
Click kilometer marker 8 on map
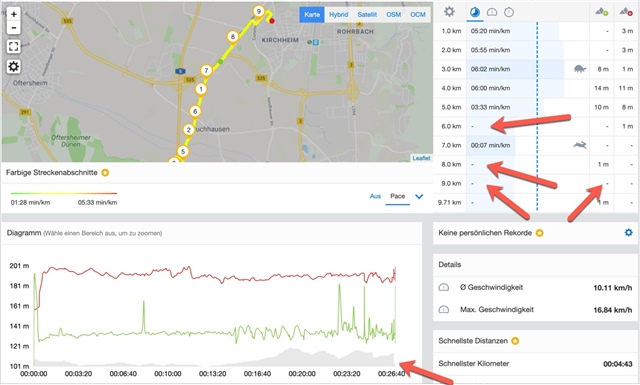coord(233,37)
